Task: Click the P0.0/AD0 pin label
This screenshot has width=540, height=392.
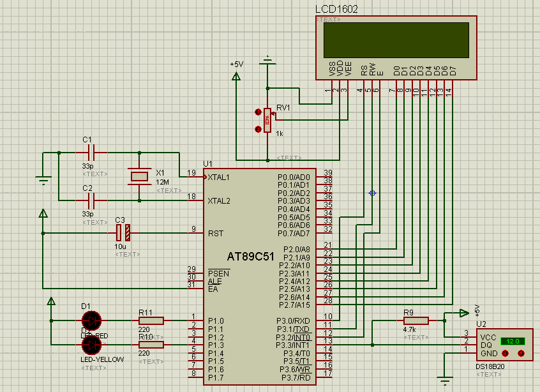Action: (x=294, y=177)
